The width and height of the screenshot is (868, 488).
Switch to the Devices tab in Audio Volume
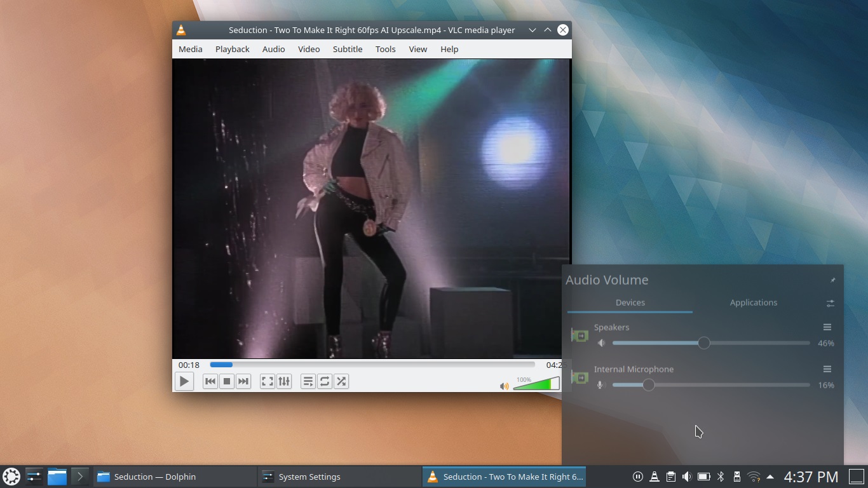(x=630, y=302)
